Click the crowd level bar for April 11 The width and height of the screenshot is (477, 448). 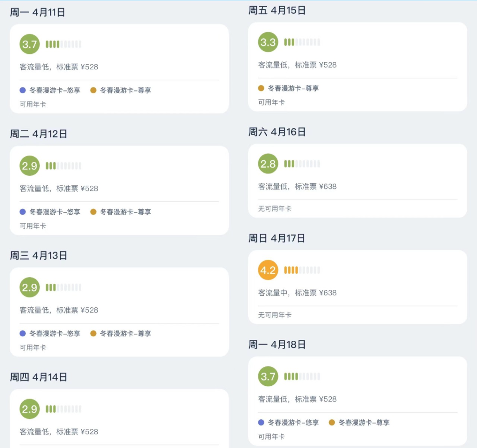(63, 44)
